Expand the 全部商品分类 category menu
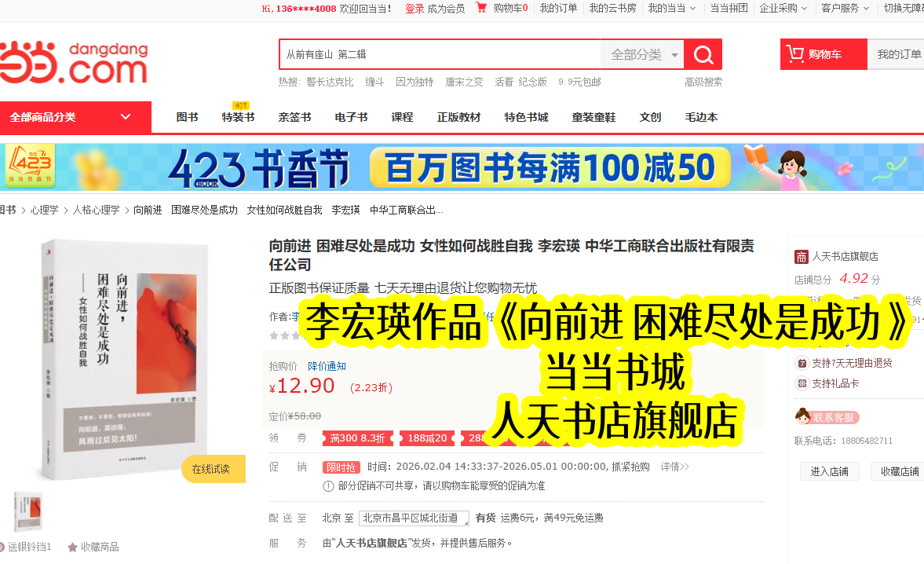Viewport: 924px width, 564px height. (75, 117)
